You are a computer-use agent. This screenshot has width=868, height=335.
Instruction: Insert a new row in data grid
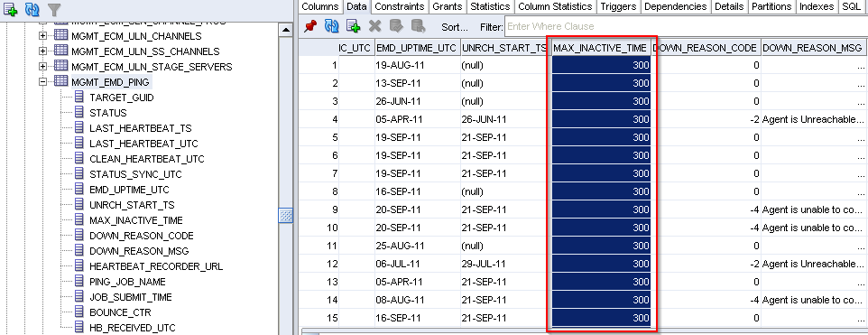tap(353, 25)
